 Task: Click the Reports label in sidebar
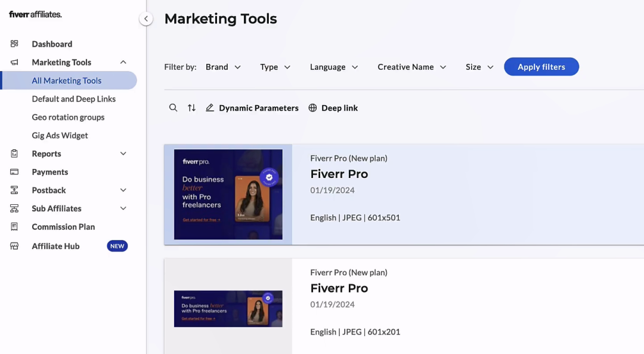(47, 154)
